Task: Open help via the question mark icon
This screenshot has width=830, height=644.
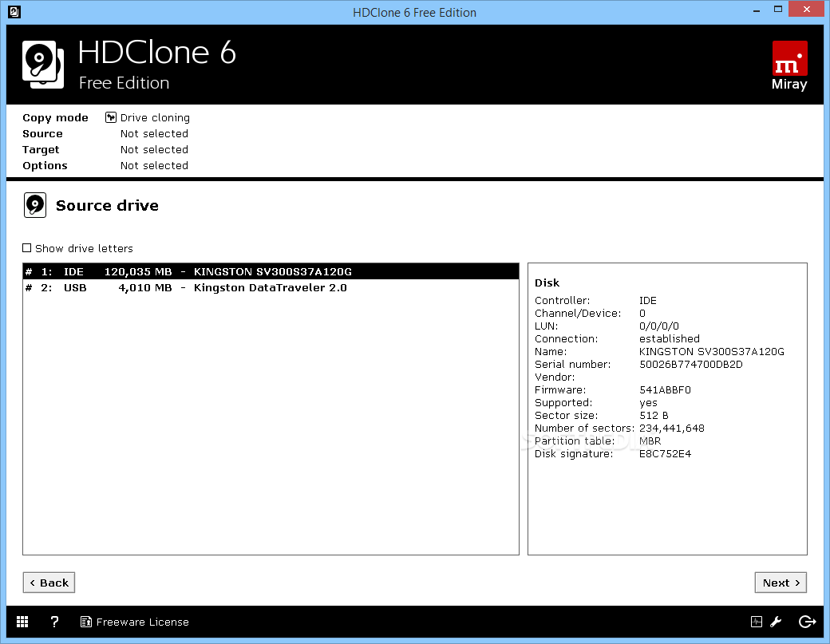Action: pos(54,622)
